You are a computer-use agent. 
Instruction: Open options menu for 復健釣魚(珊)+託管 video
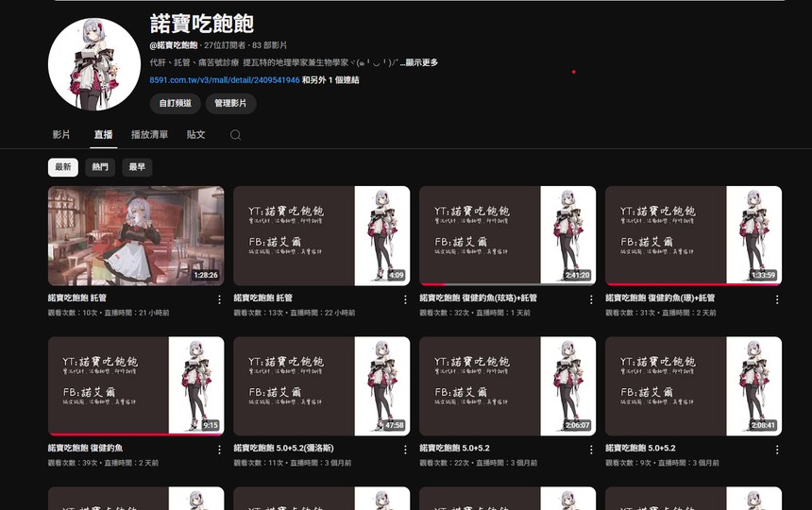(x=777, y=299)
